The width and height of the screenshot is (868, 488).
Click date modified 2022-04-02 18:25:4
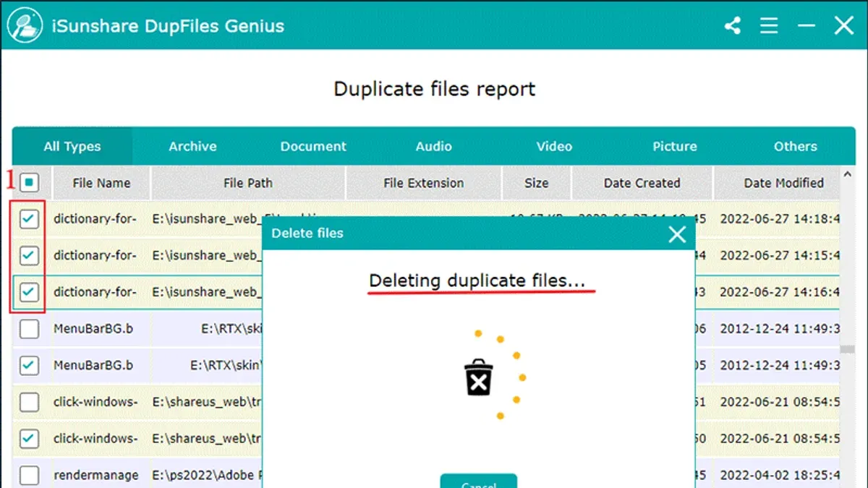tap(780, 475)
